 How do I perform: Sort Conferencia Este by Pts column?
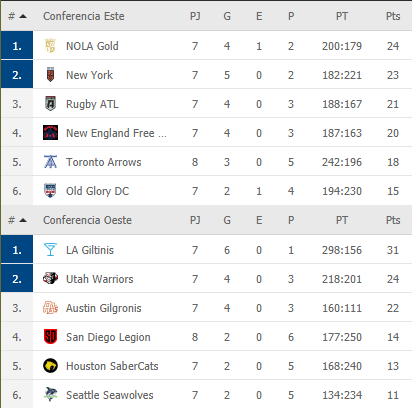(393, 16)
